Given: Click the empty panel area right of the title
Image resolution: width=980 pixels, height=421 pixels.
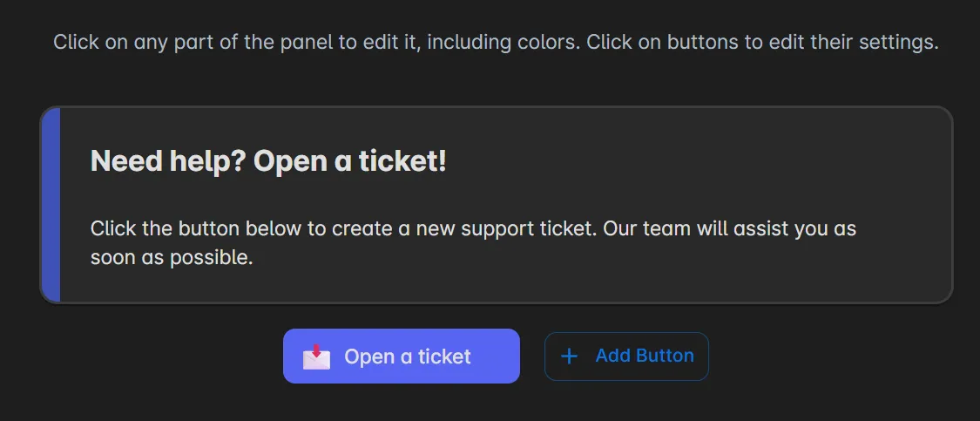Looking at the screenshot, I should [x=697, y=161].
